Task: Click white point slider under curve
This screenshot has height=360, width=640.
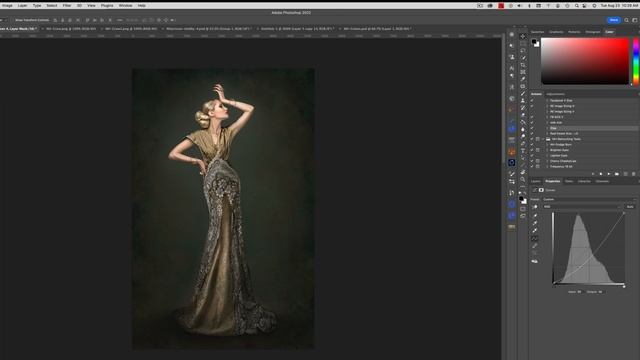Action: click(624, 286)
